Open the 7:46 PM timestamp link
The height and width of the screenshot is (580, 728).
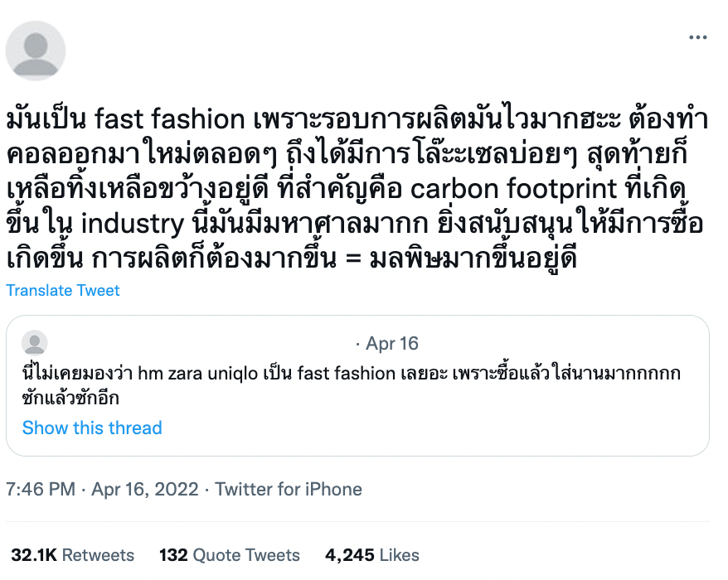point(41,489)
